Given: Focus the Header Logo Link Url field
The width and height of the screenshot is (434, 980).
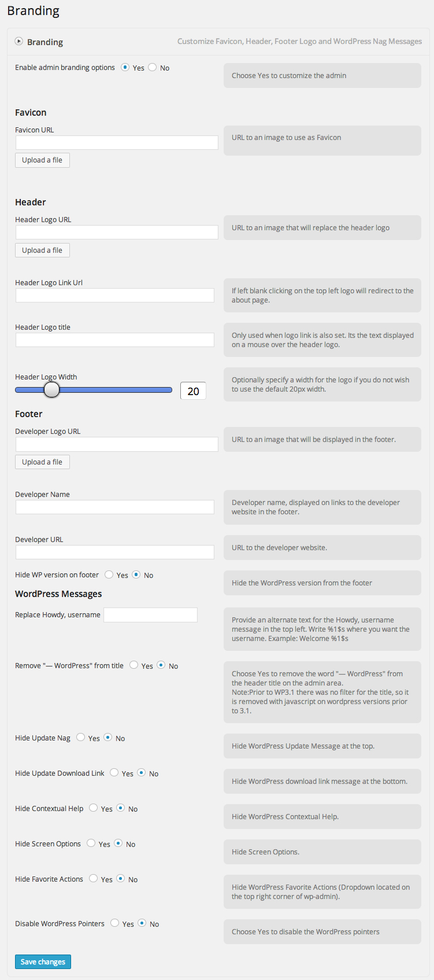Looking at the screenshot, I should (x=115, y=295).
